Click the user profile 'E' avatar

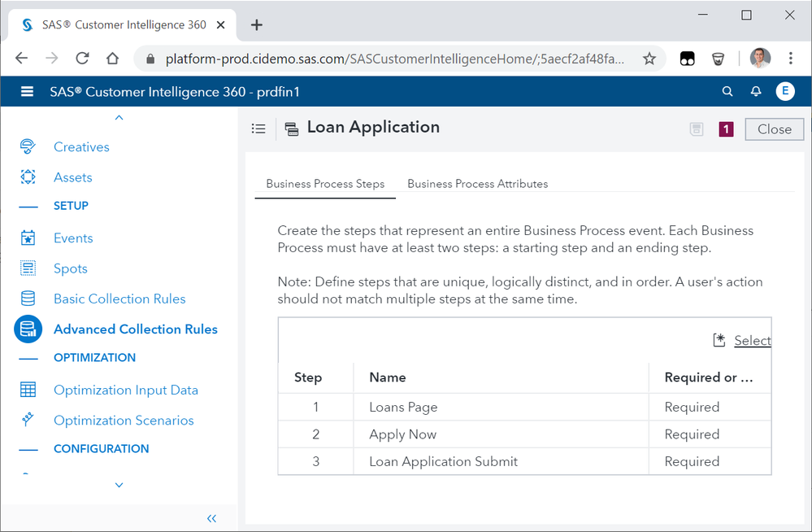(784, 91)
